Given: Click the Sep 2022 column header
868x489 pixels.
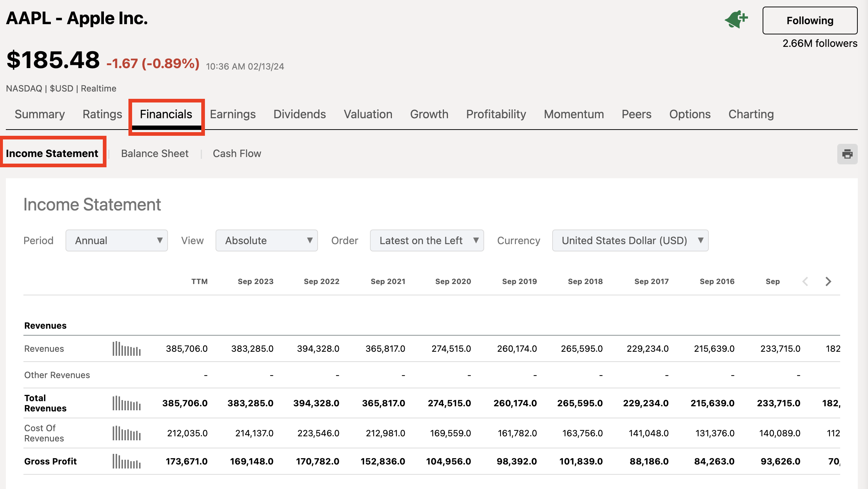Looking at the screenshot, I should pos(322,281).
